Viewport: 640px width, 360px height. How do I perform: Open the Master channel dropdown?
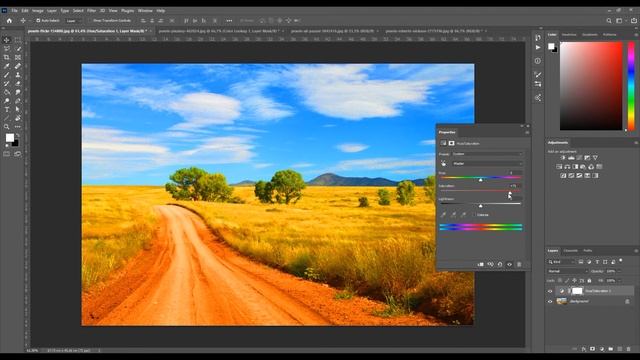pos(487,163)
